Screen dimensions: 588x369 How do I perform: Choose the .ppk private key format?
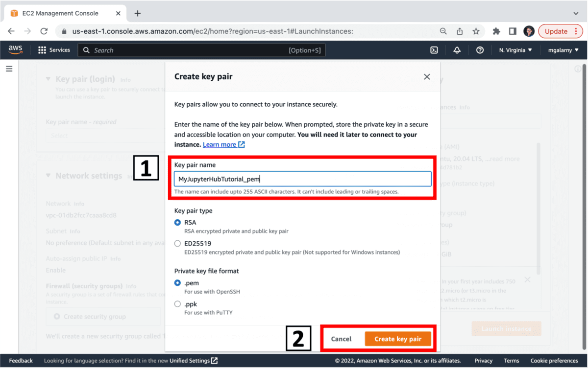[177, 304]
